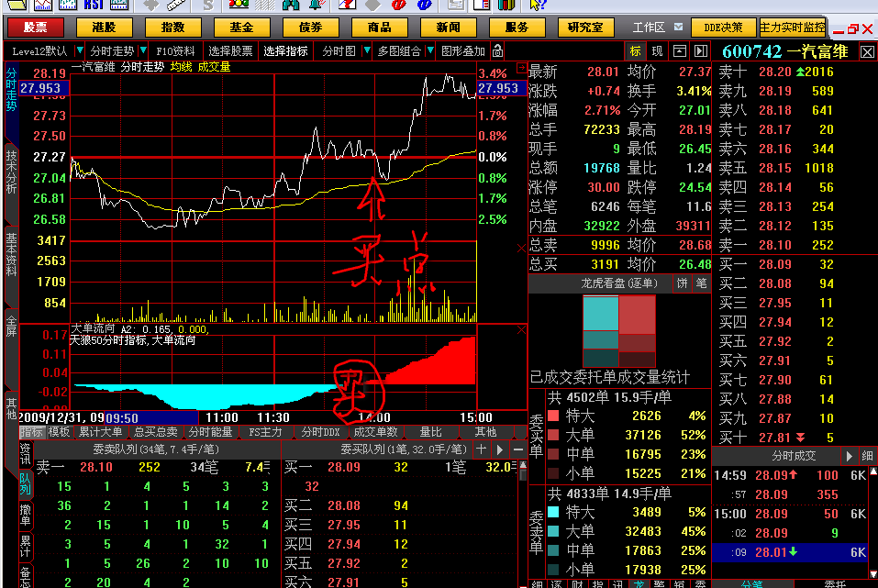This screenshot has height=588, width=878.
Task: Click the panel-collapse icon next to 现
Action: [679, 51]
